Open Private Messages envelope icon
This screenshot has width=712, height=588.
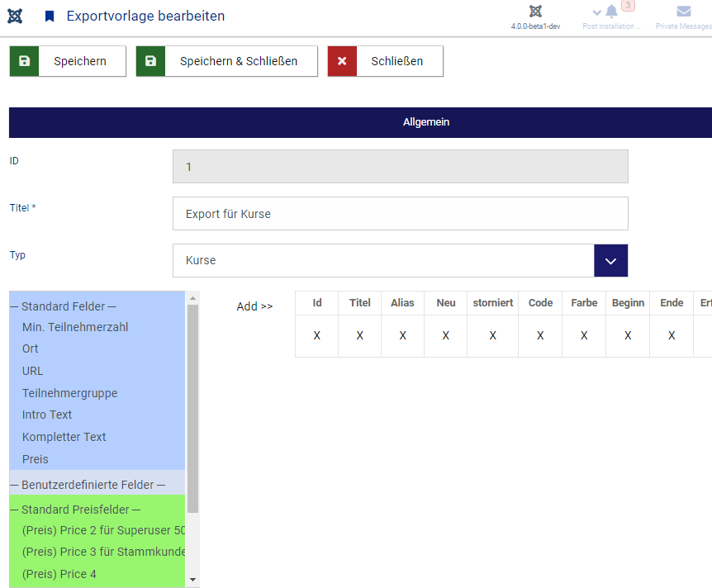pos(683,12)
